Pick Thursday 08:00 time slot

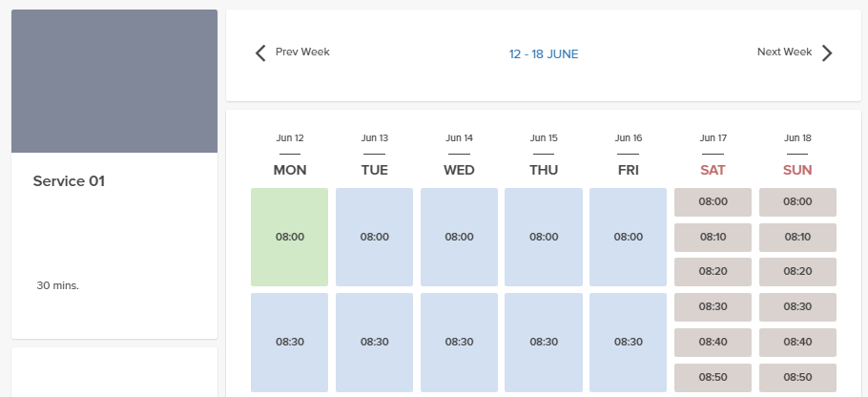coord(543,237)
